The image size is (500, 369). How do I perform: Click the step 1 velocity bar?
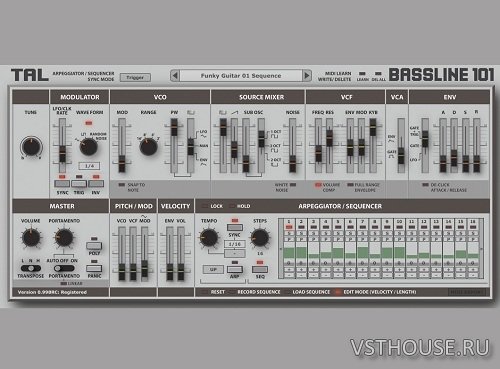289,252
